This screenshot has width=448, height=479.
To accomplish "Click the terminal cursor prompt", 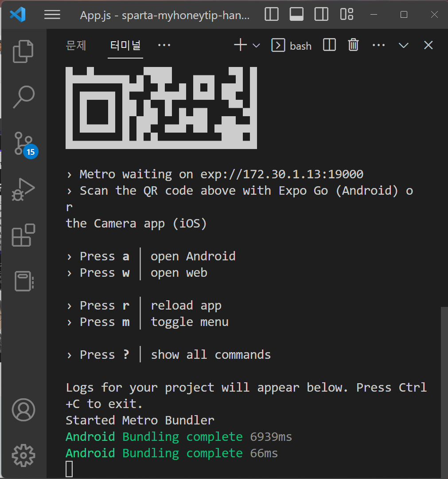I will (x=69, y=469).
